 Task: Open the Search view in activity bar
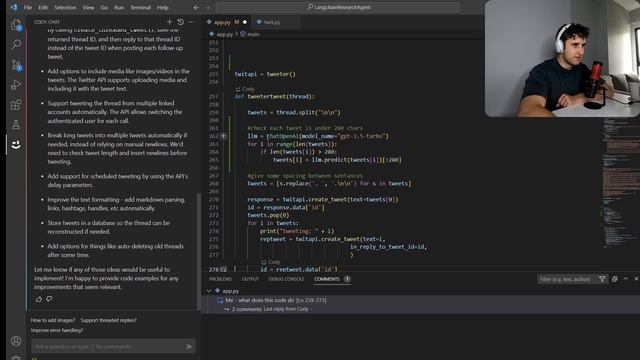(x=16, y=44)
